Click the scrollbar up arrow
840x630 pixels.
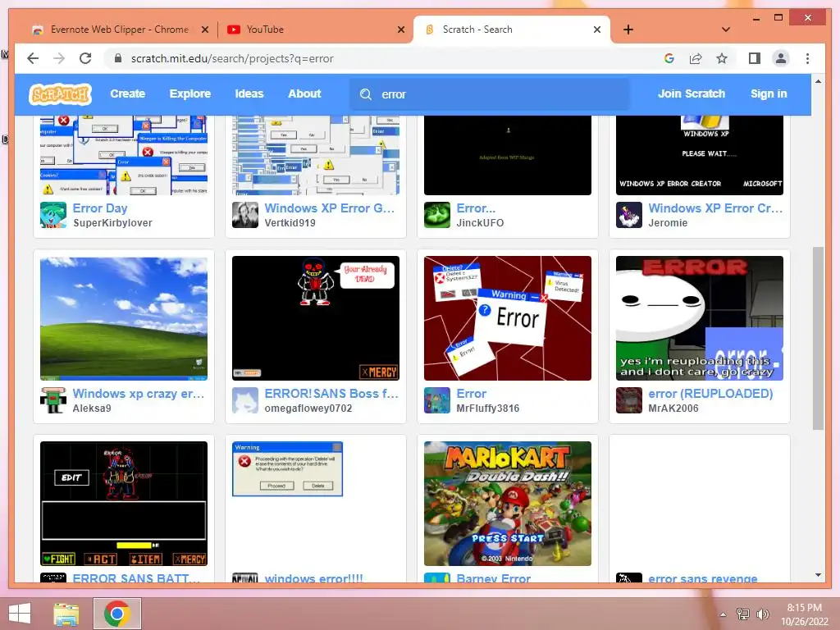click(x=818, y=81)
